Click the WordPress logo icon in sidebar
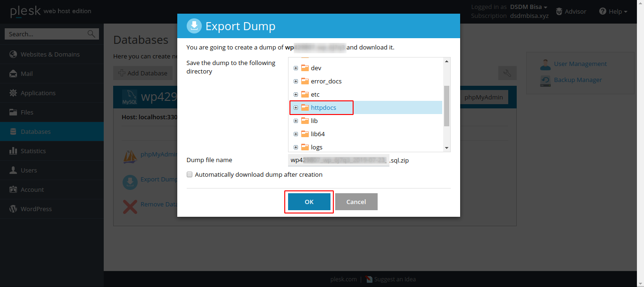The height and width of the screenshot is (287, 644). (13, 209)
